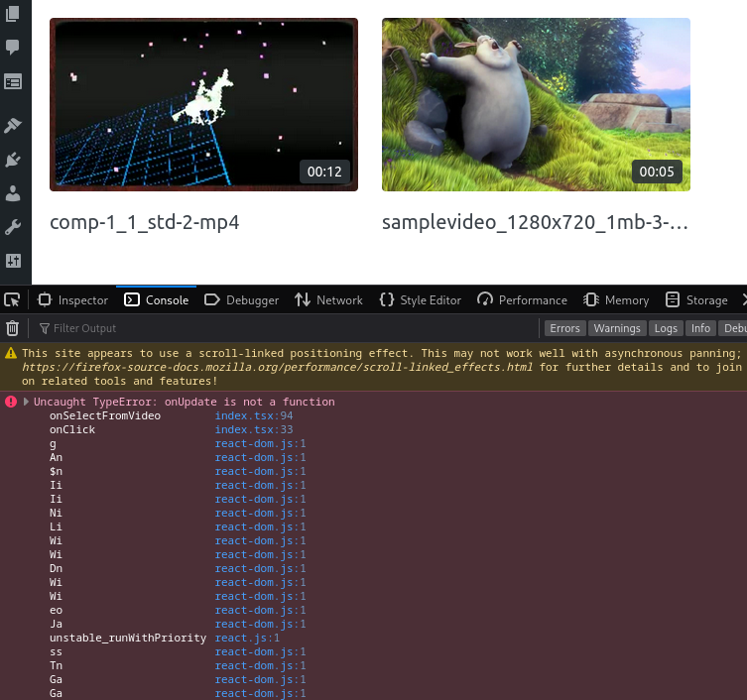Click the list-layout icon in sidebar
This screenshot has height=700, width=747.
(12, 82)
